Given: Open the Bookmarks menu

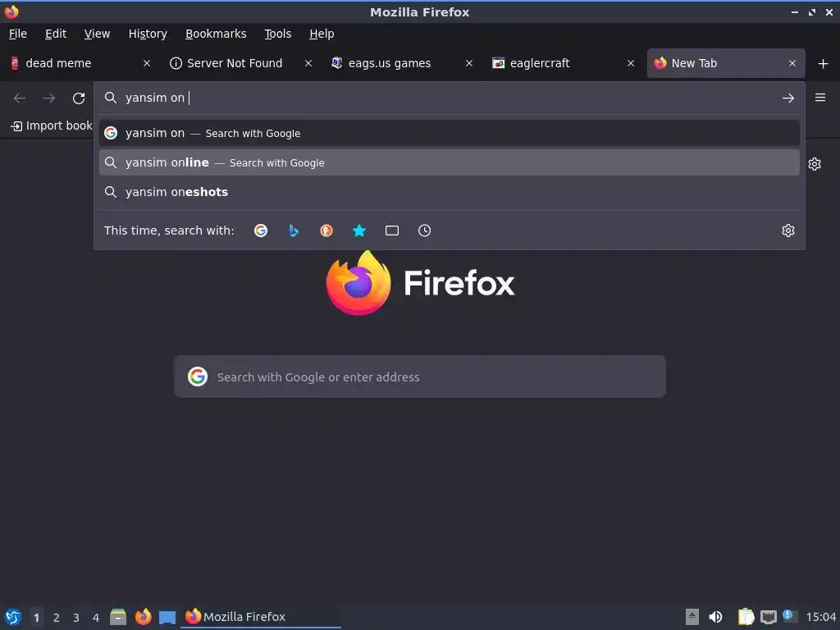Looking at the screenshot, I should 216,34.
